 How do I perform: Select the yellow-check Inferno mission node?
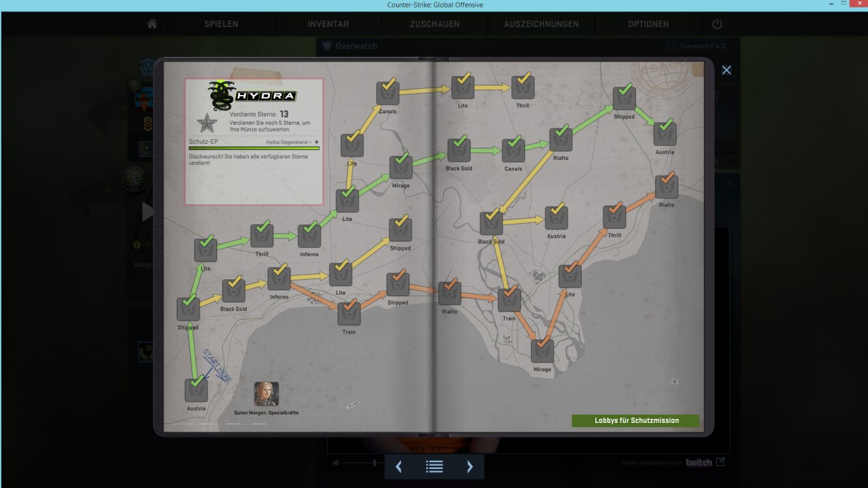click(x=279, y=278)
